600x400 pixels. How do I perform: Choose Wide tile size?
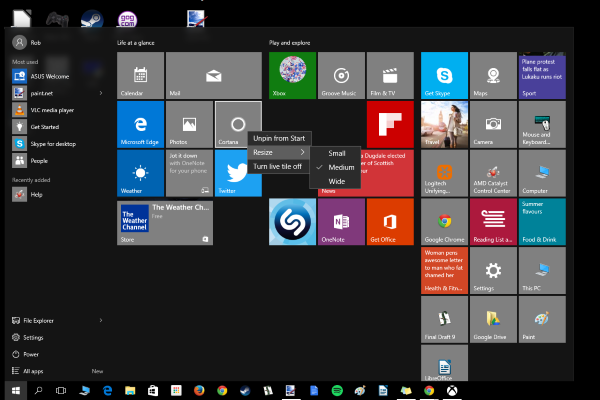[335, 181]
